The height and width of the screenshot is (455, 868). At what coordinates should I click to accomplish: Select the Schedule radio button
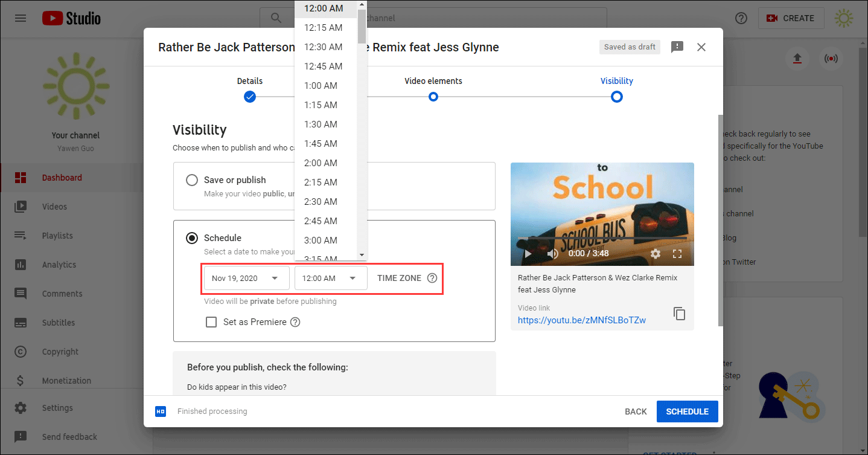192,238
